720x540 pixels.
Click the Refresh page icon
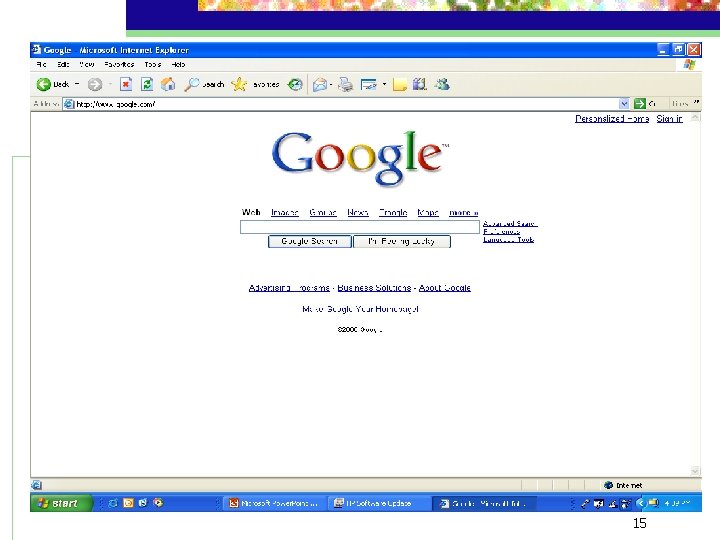(x=147, y=84)
